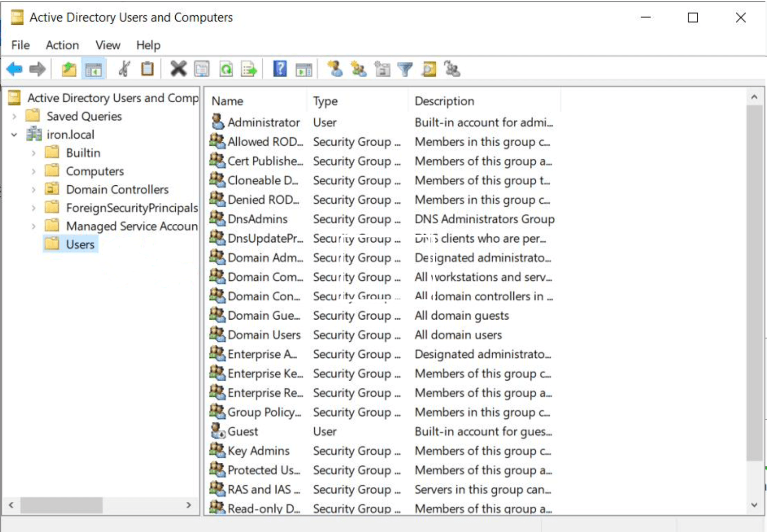Click the Refresh toolbar icon
The width and height of the screenshot is (767, 532).
point(226,69)
